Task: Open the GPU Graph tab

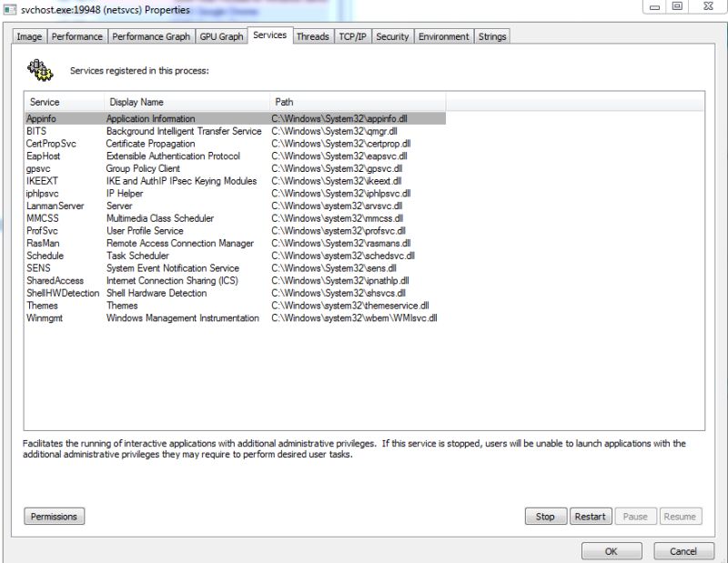Action: tap(221, 36)
